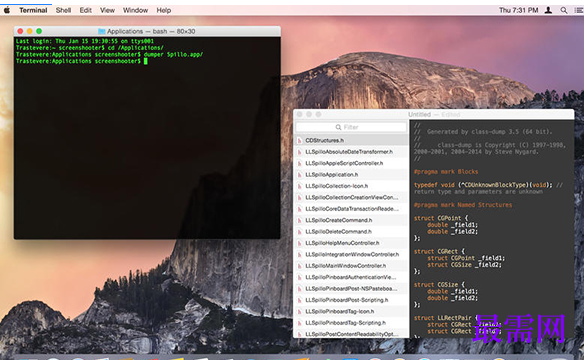
Task: Click header file icon beside LLSpilloMainWindowController.h
Action: (299, 266)
